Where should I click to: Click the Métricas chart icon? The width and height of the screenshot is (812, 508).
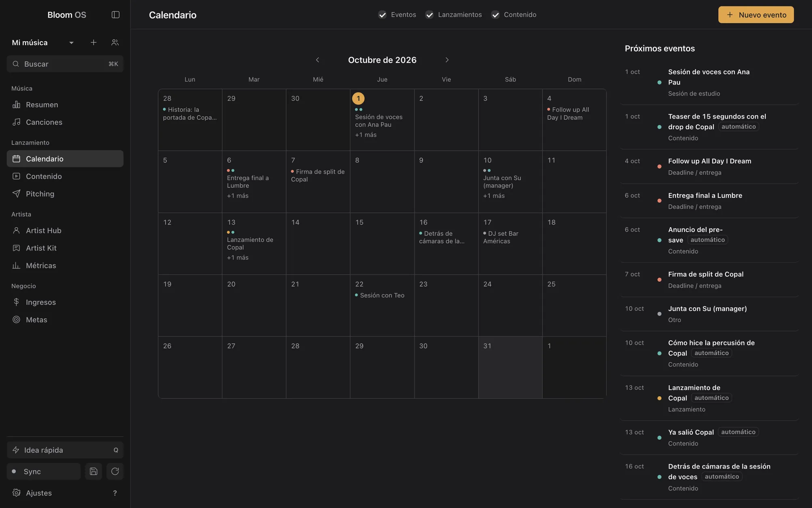pyautogui.click(x=16, y=265)
